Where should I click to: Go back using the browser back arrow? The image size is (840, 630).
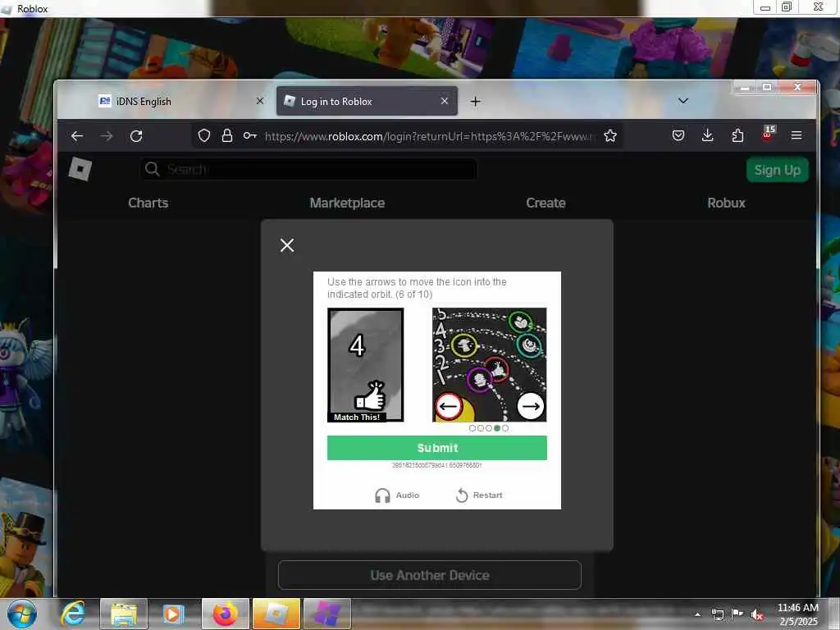[77, 136]
